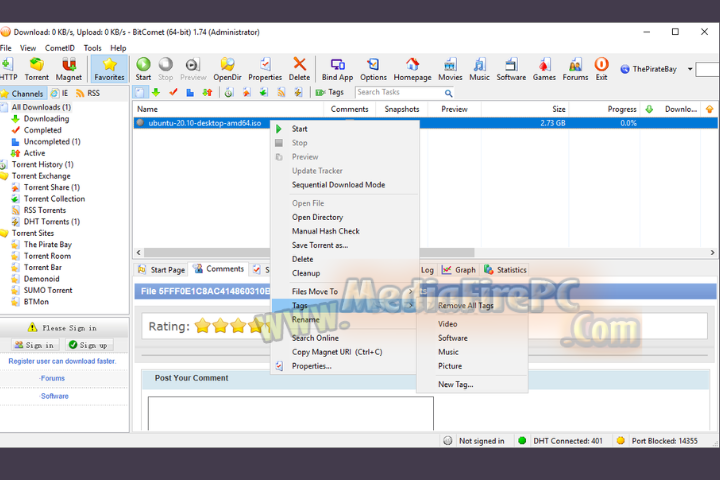Click the Tags filter button

pos(330,92)
